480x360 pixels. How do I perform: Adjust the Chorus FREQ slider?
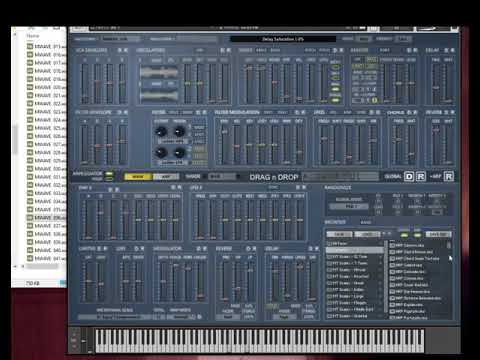coord(398,144)
